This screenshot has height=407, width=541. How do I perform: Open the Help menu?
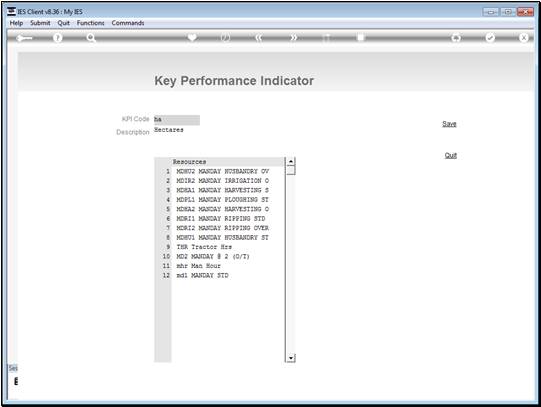16,23
